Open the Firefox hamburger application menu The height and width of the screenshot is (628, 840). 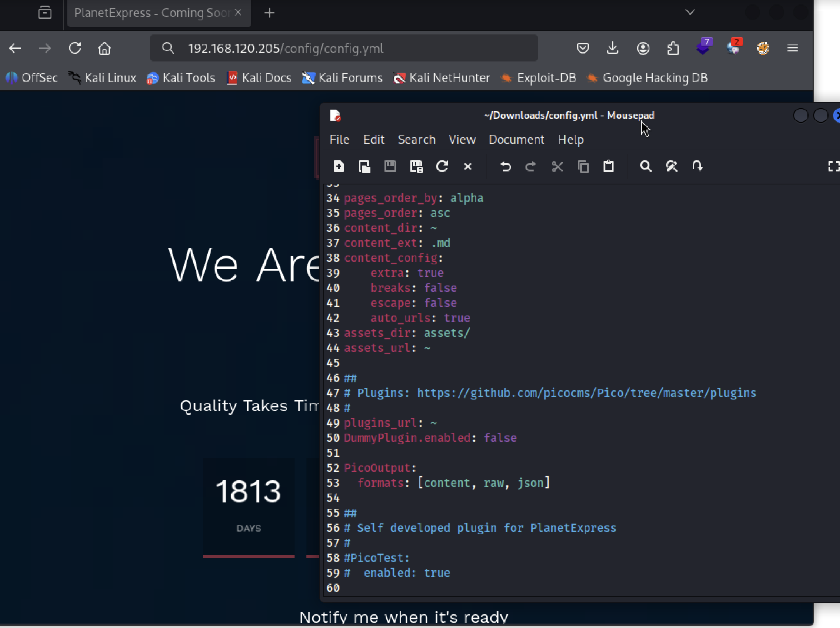793,48
